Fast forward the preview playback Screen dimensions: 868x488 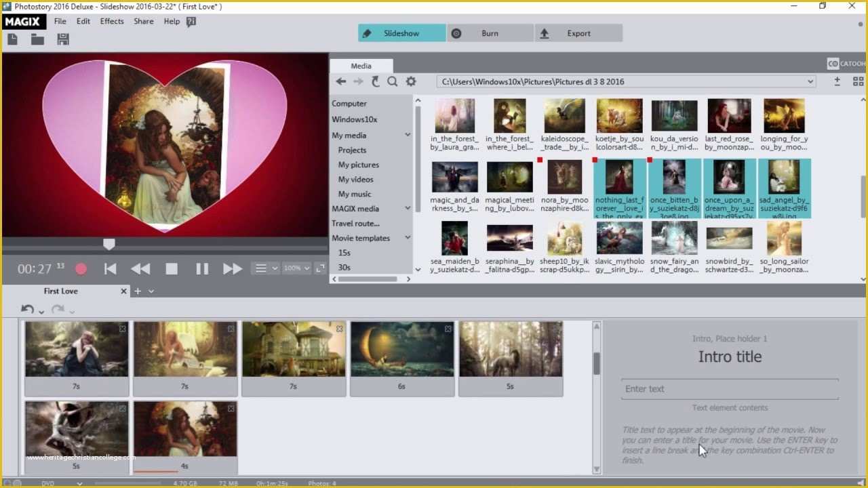233,269
